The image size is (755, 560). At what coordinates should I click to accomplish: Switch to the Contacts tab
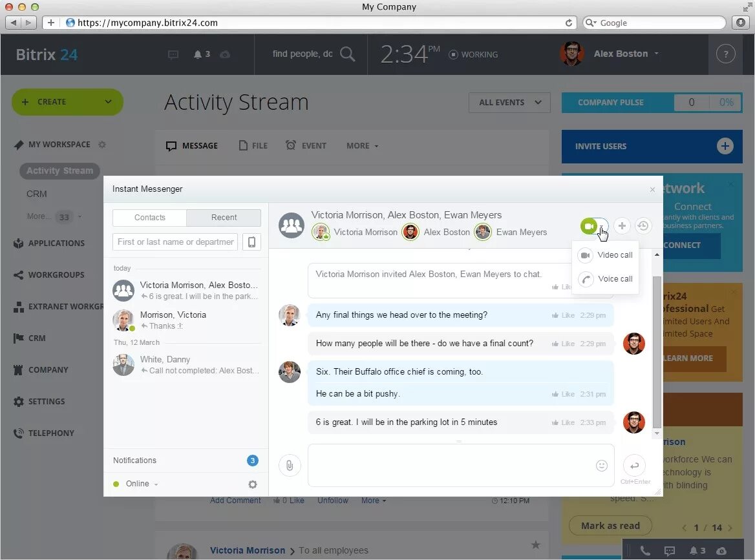(150, 218)
